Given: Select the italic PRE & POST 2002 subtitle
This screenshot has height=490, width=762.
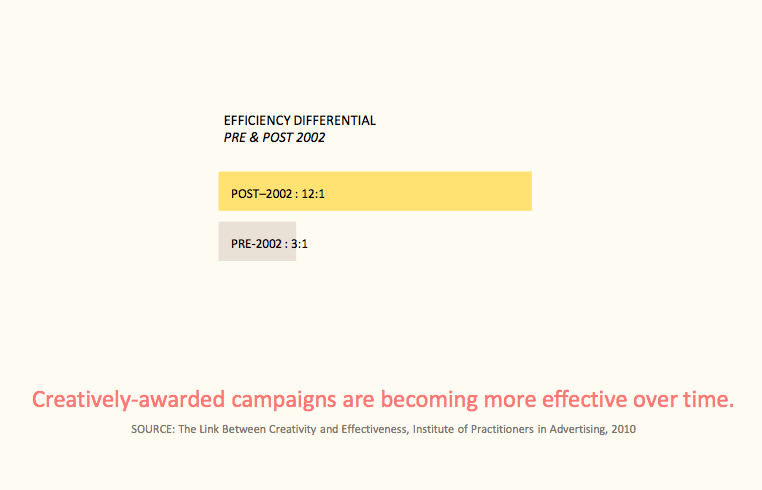Looking at the screenshot, I should (x=274, y=138).
